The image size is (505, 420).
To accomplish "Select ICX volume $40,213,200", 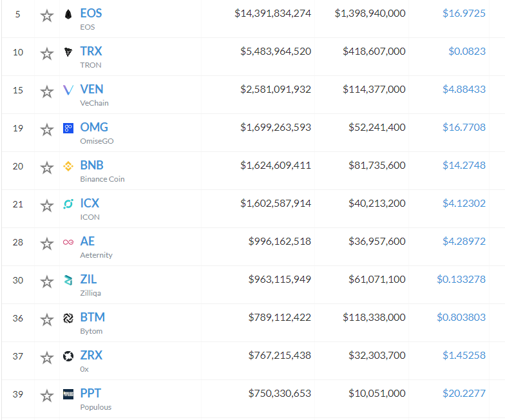I will (x=377, y=204).
